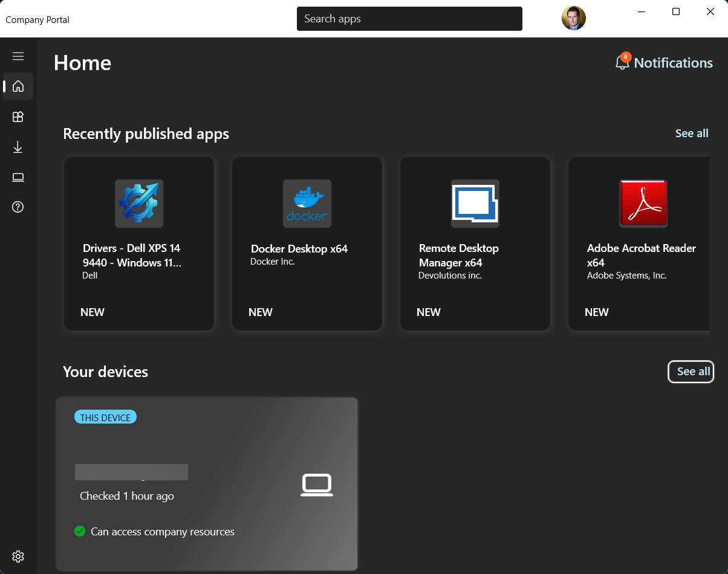This screenshot has width=728, height=574.
Task: Open the user profile picture
Action: (573, 19)
